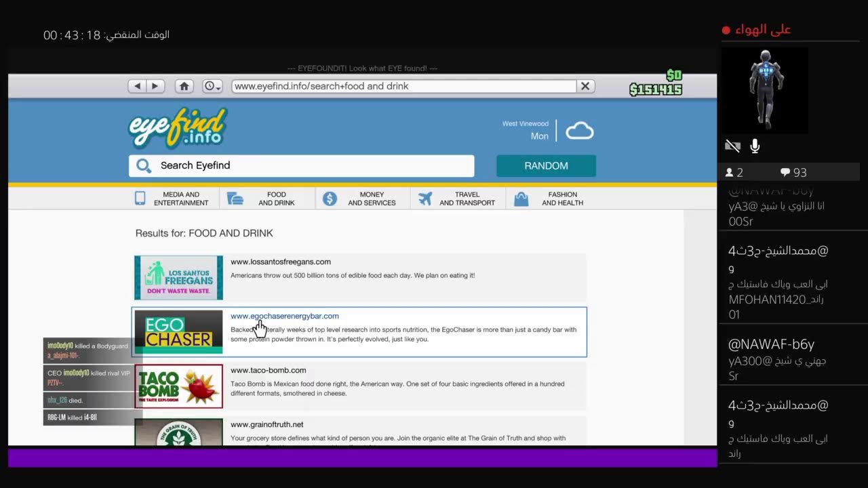Open www.egochaserenergybar.com link
This screenshot has height=488, width=868.
(x=285, y=316)
